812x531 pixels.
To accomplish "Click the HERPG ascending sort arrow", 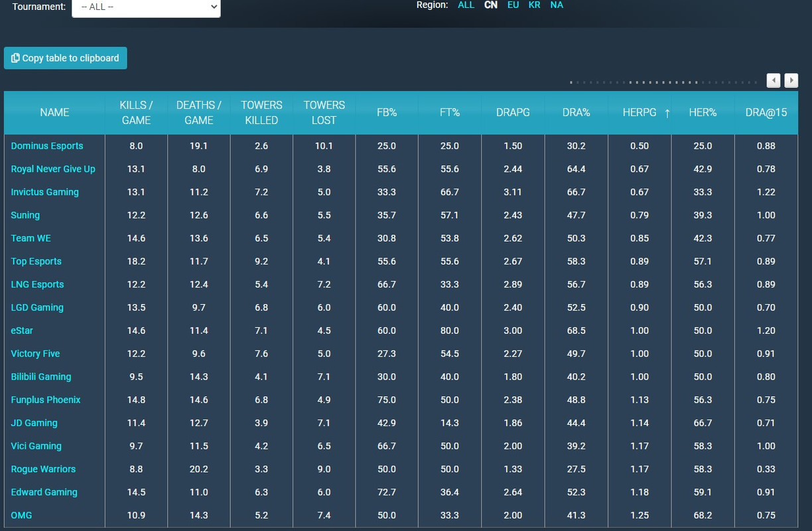I will pos(667,113).
